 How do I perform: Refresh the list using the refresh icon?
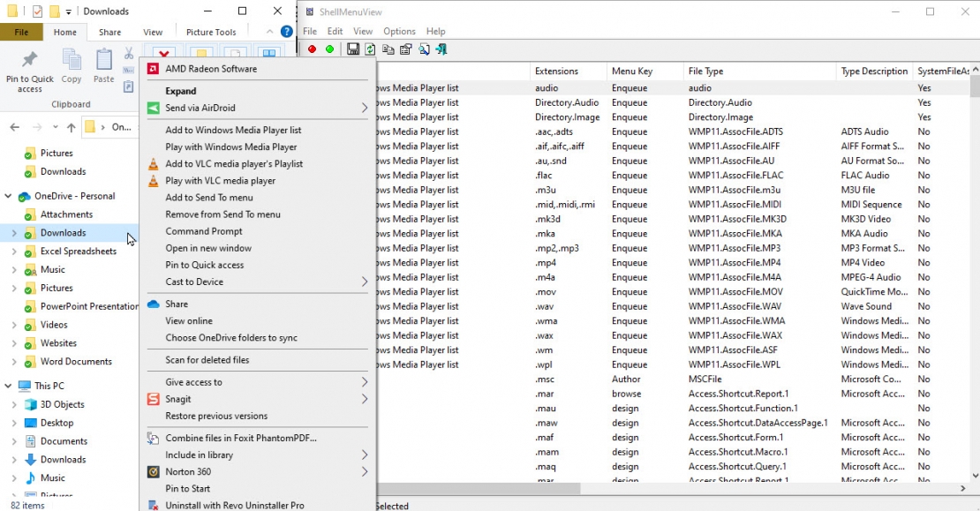tap(370, 49)
